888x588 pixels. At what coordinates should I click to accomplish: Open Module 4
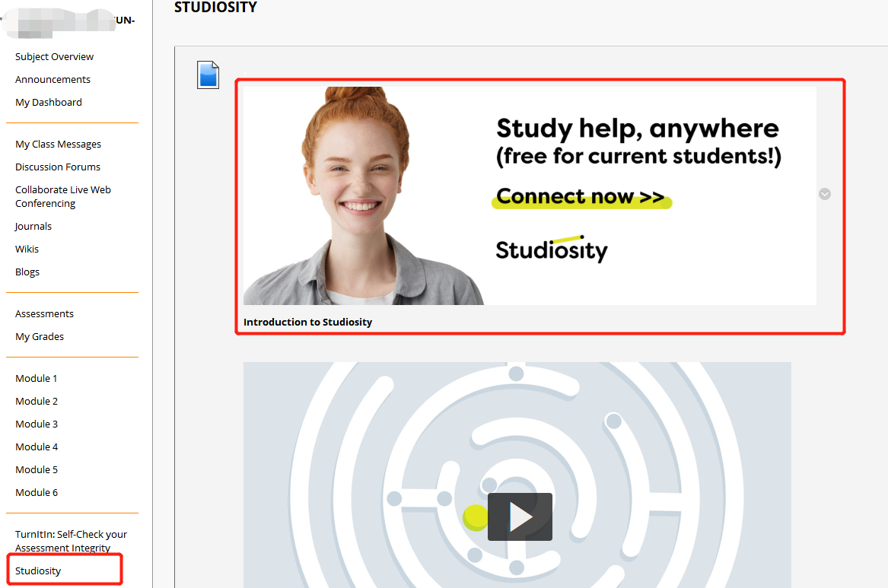(x=37, y=447)
